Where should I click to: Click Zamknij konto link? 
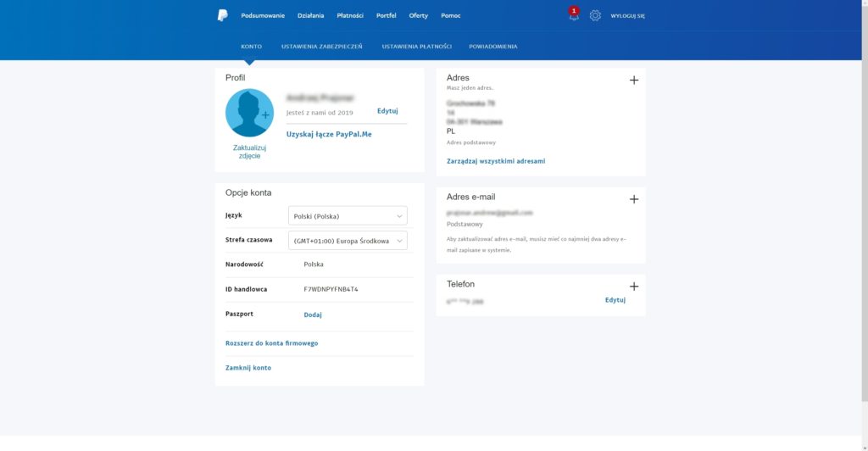(x=248, y=368)
